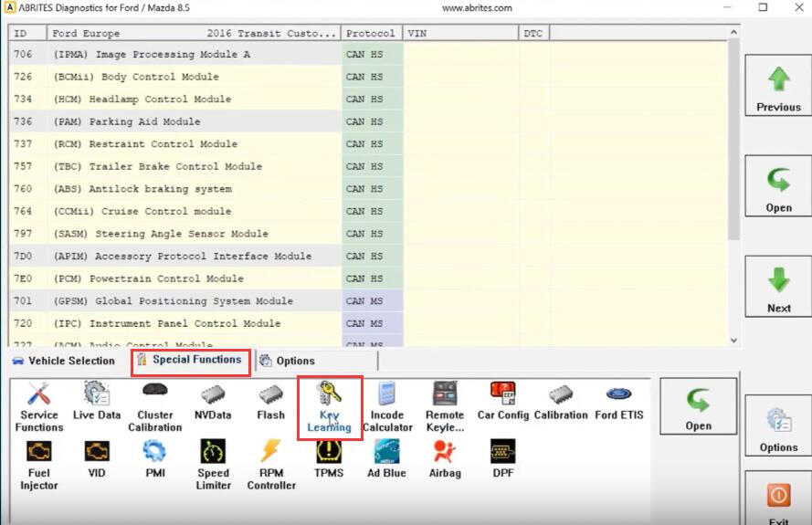Select the (TBC) Trailer Brake Control Module row
The width and height of the screenshot is (812, 525).
(x=368, y=166)
